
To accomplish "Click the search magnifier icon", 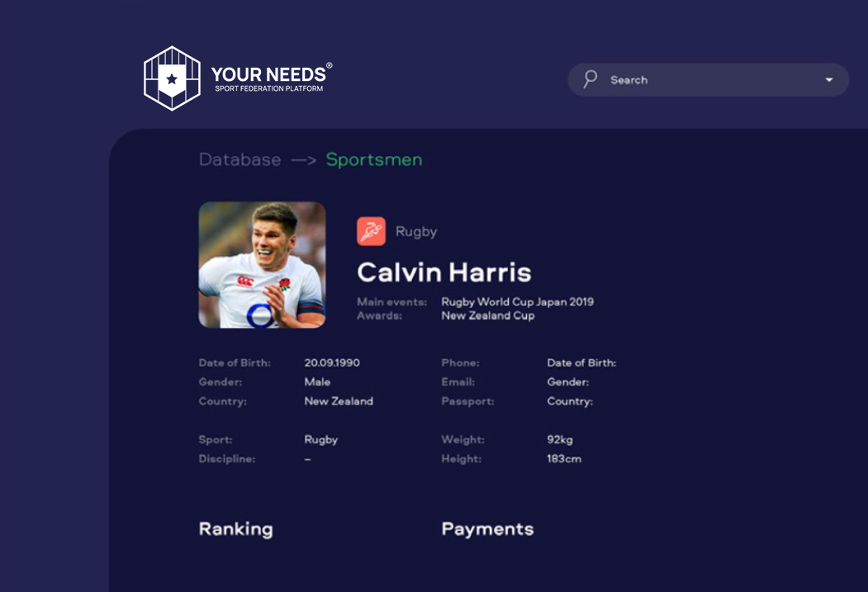I will tap(591, 79).
